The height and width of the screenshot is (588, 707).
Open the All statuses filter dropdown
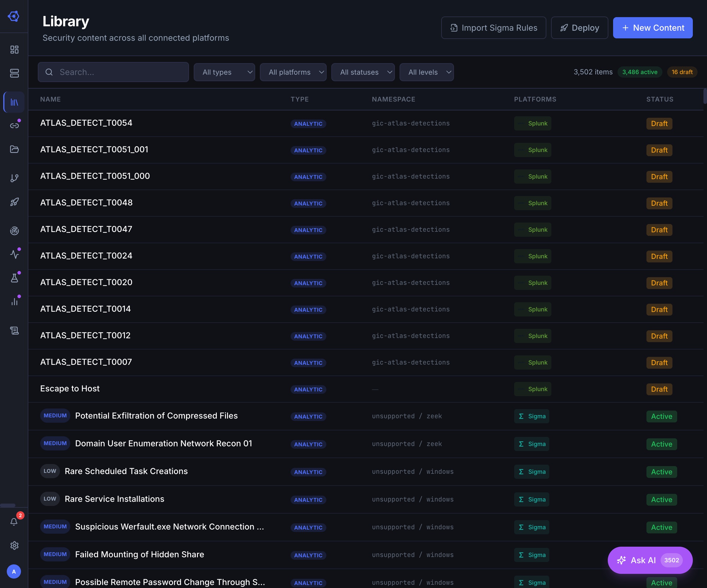click(x=363, y=72)
